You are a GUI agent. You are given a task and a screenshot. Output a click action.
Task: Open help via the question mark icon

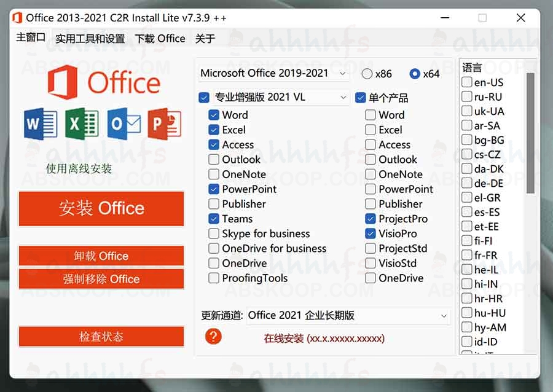click(x=213, y=337)
